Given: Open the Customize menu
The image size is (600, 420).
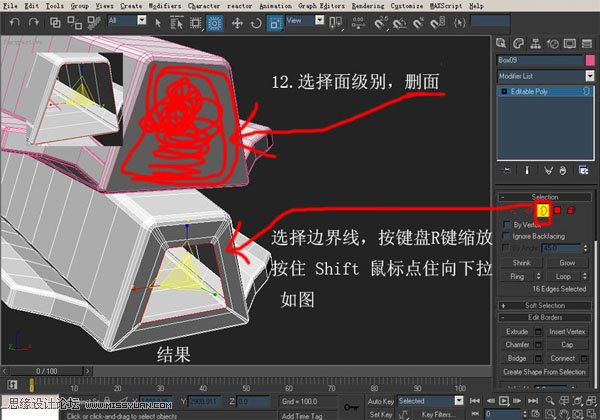Looking at the screenshot, I should 406,6.
